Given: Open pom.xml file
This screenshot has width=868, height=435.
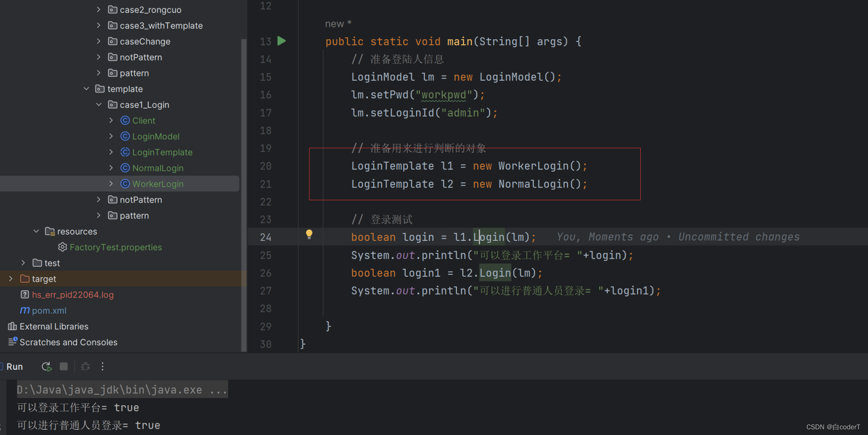Looking at the screenshot, I should [49, 310].
